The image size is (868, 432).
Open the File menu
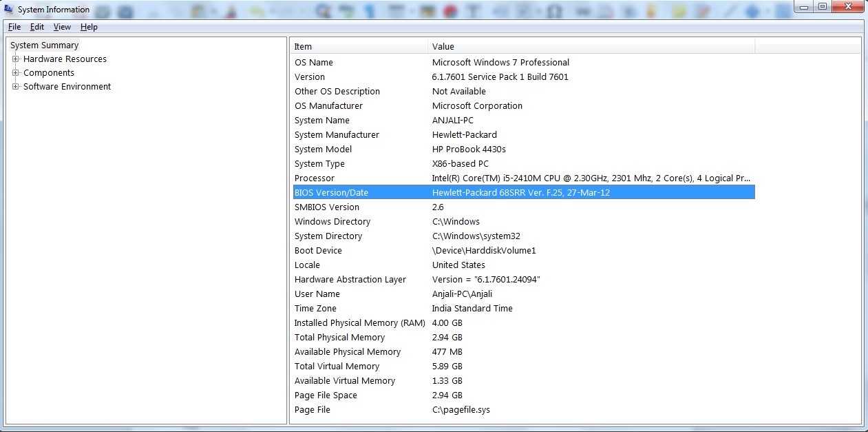[x=14, y=27]
